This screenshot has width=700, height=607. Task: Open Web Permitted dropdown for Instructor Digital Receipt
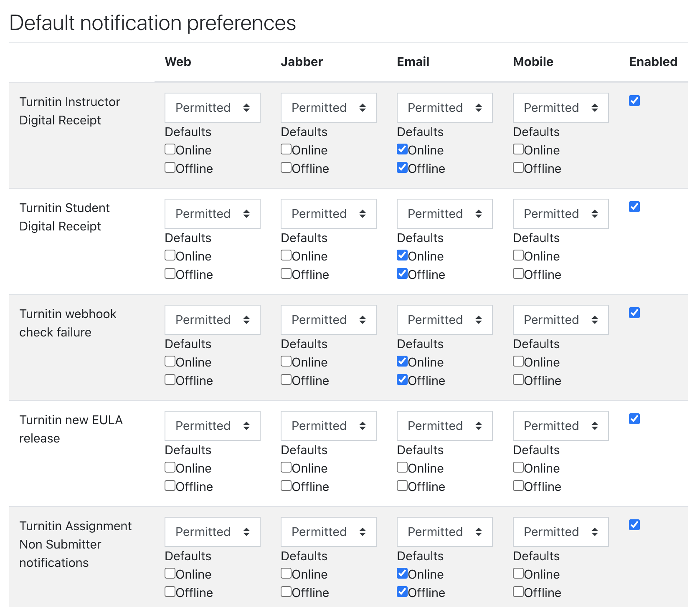[x=213, y=108]
